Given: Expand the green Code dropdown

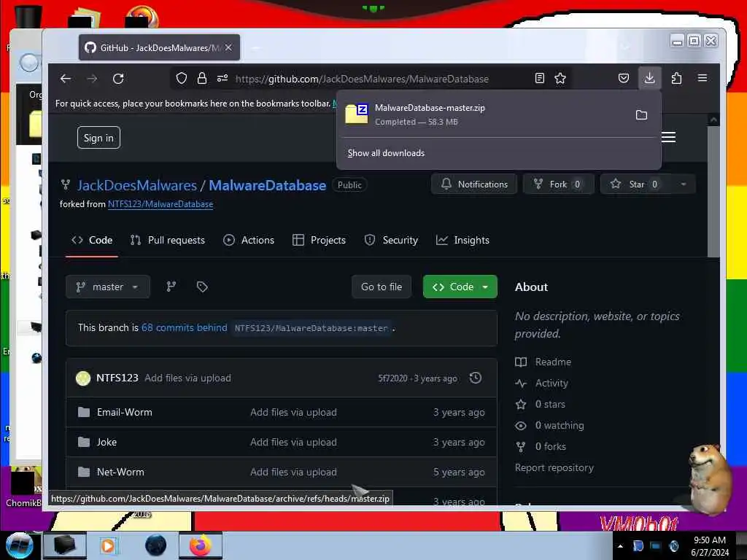Looking at the screenshot, I should 460,287.
